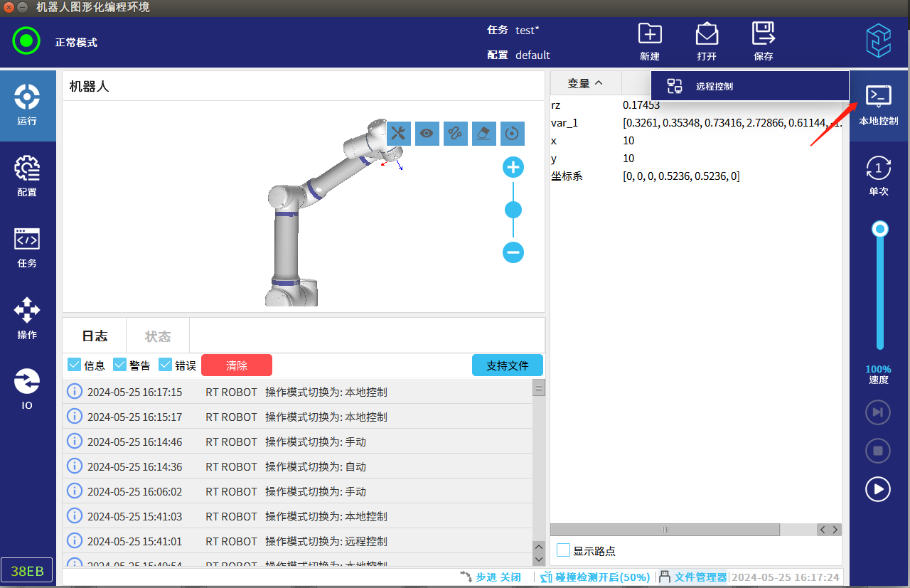910x588 pixels.
Task: Enable the 显示路点 checkbox
Action: [563, 550]
